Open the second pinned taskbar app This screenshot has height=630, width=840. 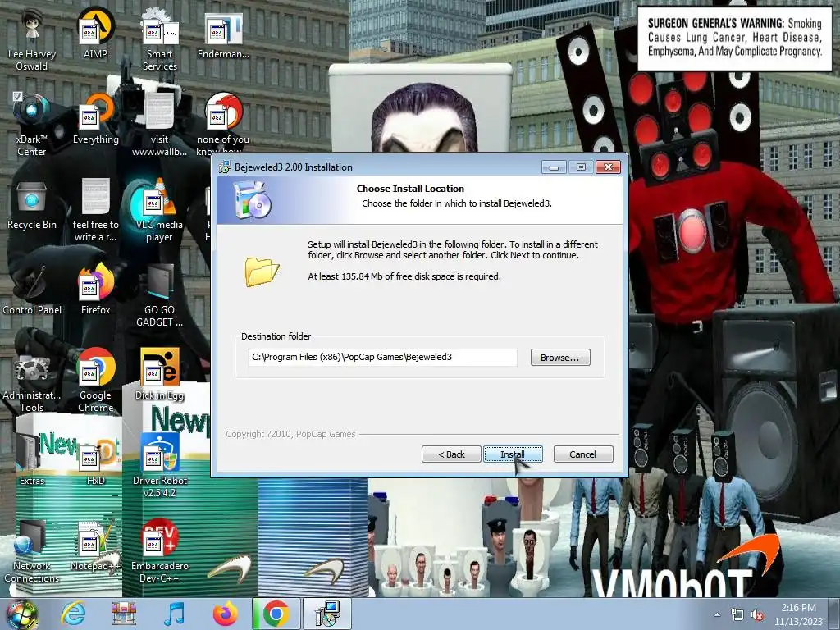click(x=124, y=614)
